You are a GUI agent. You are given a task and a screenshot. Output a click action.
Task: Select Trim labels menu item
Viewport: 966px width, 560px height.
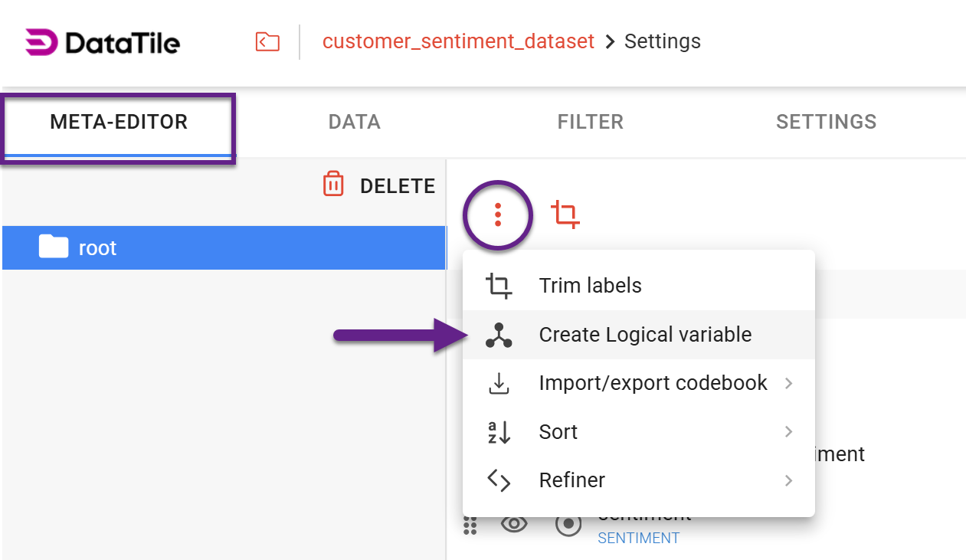click(590, 286)
